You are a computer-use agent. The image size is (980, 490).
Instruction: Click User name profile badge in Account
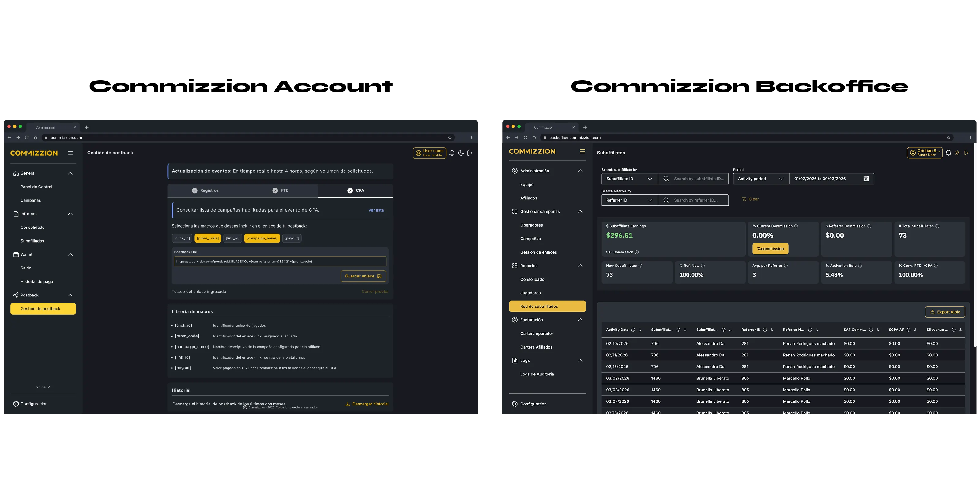[x=429, y=153]
